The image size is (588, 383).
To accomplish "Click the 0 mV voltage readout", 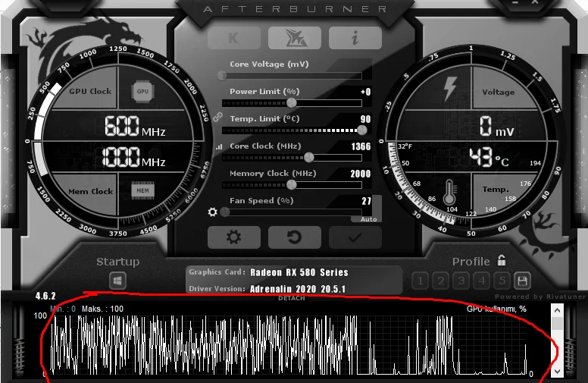I will 497,126.
